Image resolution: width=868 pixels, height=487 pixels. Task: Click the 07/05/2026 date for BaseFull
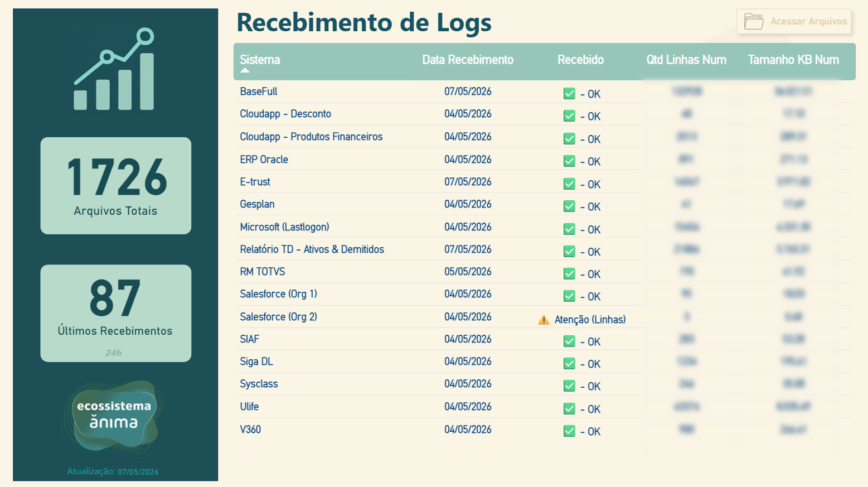pyautogui.click(x=468, y=91)
